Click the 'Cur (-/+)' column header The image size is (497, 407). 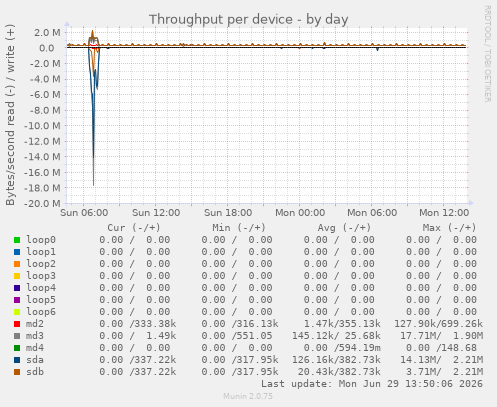[134, 228]
